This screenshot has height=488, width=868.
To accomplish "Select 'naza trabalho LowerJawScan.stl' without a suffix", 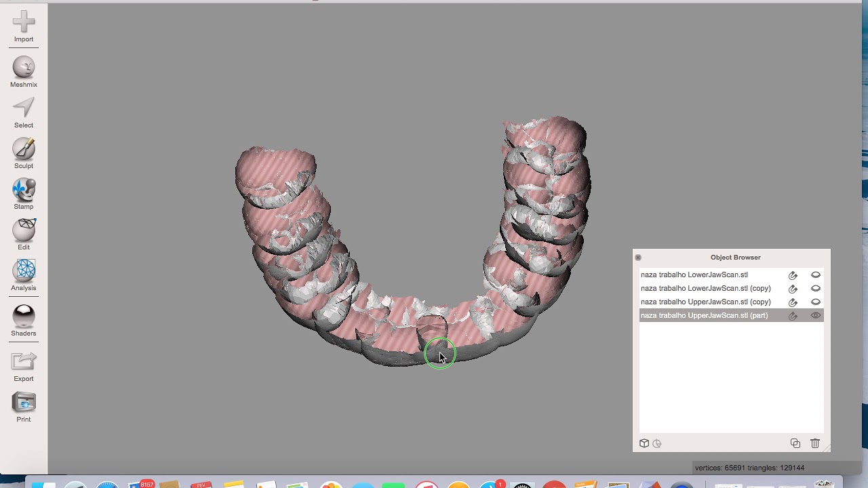I will click(732, 275).
